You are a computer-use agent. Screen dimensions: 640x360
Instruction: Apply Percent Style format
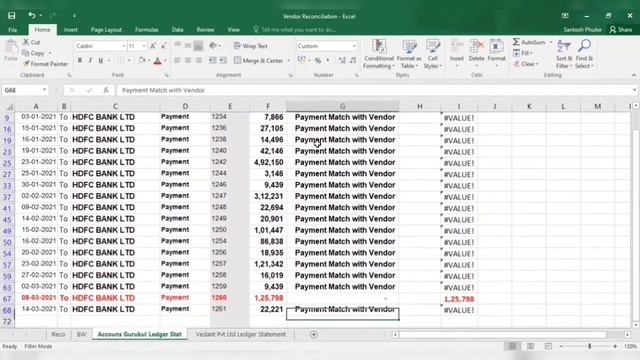pyautogui.click(x=318, y=60)
